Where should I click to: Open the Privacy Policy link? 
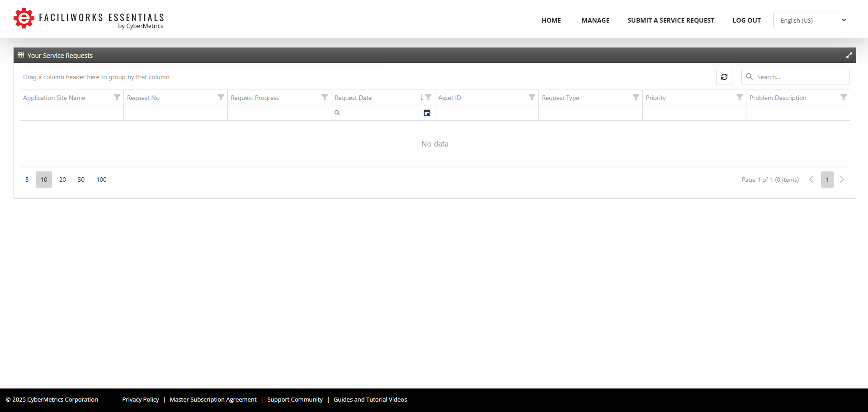pyautogui.click(x=141, y=400)
